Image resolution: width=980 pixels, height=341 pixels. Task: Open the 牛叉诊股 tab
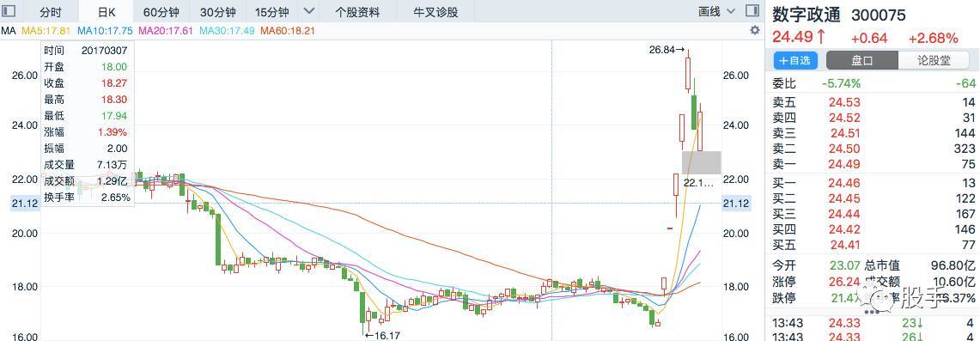pos(435,12)
